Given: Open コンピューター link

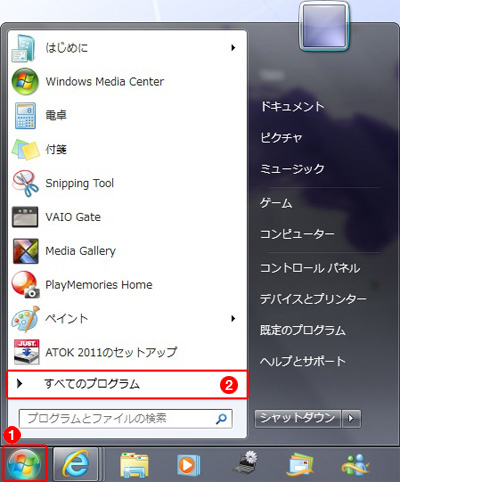Looking at the screenshot, I should [297, 234].
